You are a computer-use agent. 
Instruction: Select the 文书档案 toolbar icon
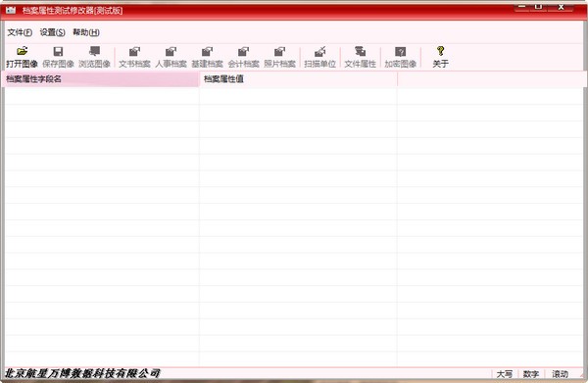(x=134, y=51)
